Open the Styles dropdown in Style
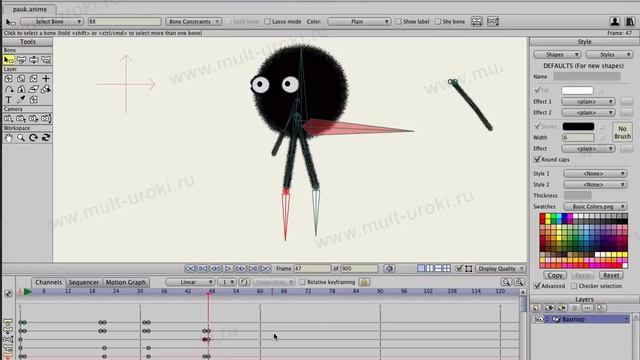 (609, 54)
